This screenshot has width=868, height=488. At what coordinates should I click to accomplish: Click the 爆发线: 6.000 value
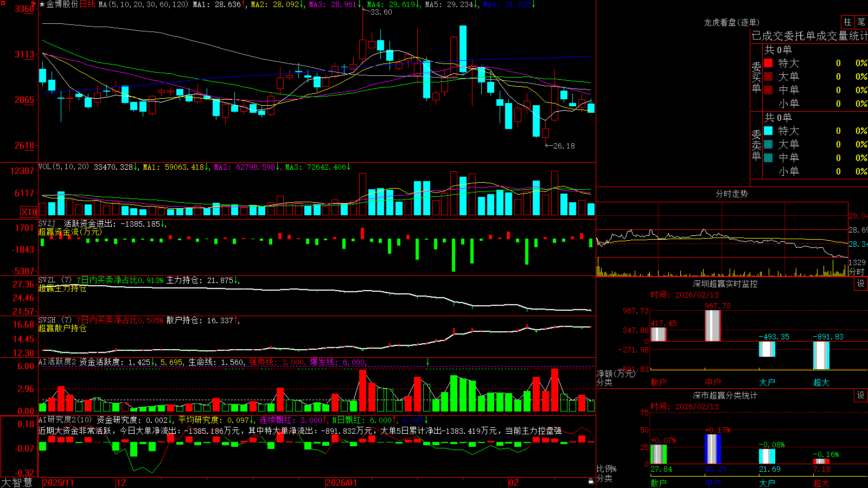tap(337, 362)
